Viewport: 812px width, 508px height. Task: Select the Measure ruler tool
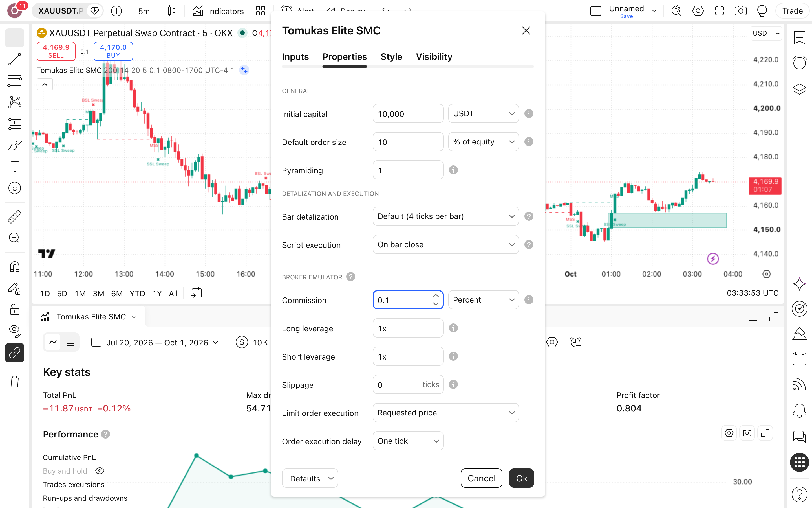14,217
